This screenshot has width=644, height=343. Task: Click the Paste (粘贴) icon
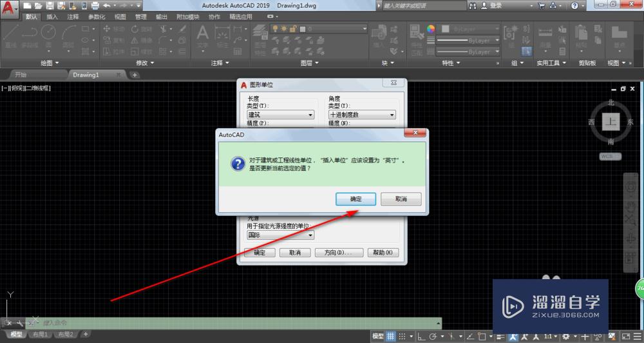click(581, 36)
